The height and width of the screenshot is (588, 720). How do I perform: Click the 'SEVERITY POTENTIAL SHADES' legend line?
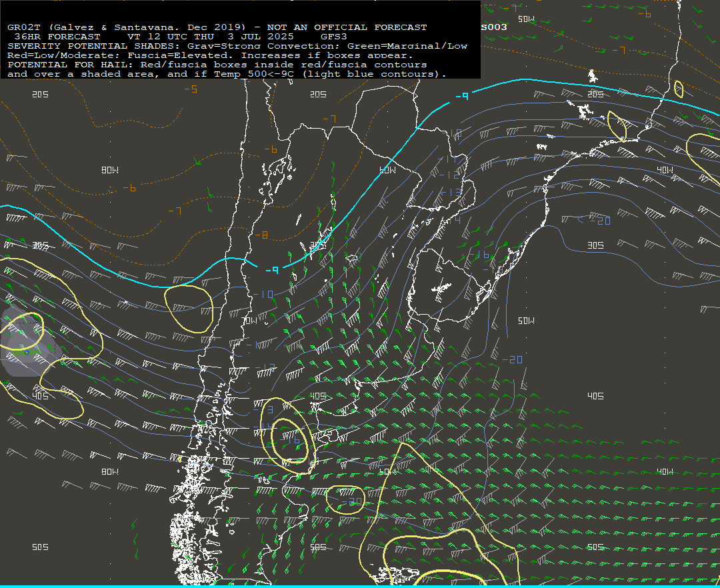[237, 46]
